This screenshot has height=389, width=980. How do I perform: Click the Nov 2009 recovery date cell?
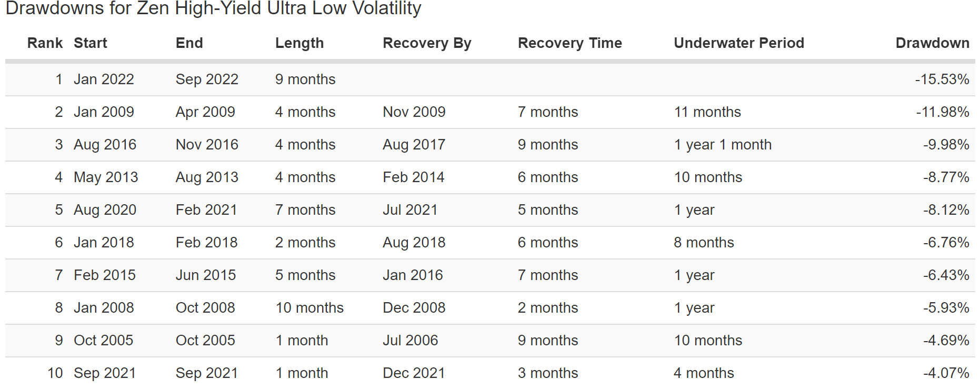pyautogui.click(x=414, y=112)
